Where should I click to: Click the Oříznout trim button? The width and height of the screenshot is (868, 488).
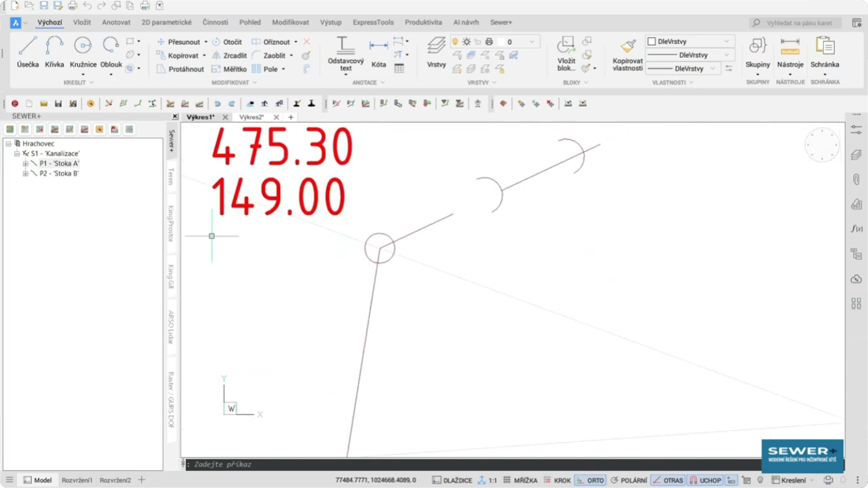coord(271,42)
